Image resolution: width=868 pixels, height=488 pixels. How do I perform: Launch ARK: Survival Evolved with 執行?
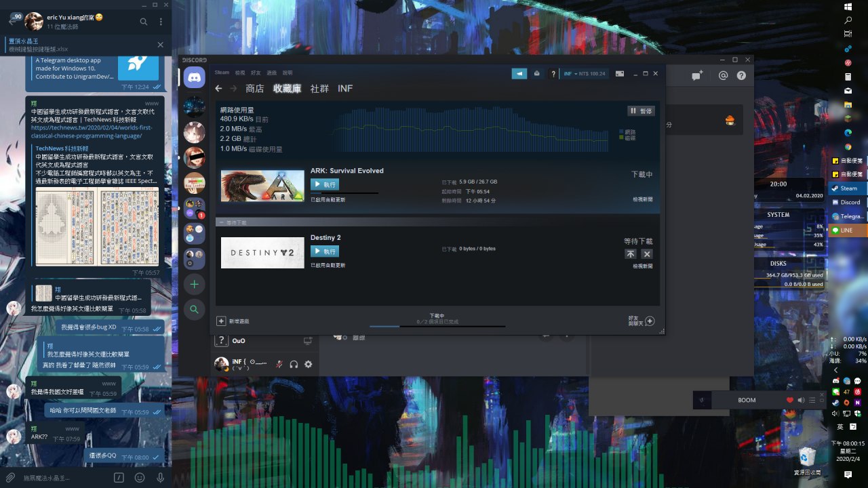point(324,184)
